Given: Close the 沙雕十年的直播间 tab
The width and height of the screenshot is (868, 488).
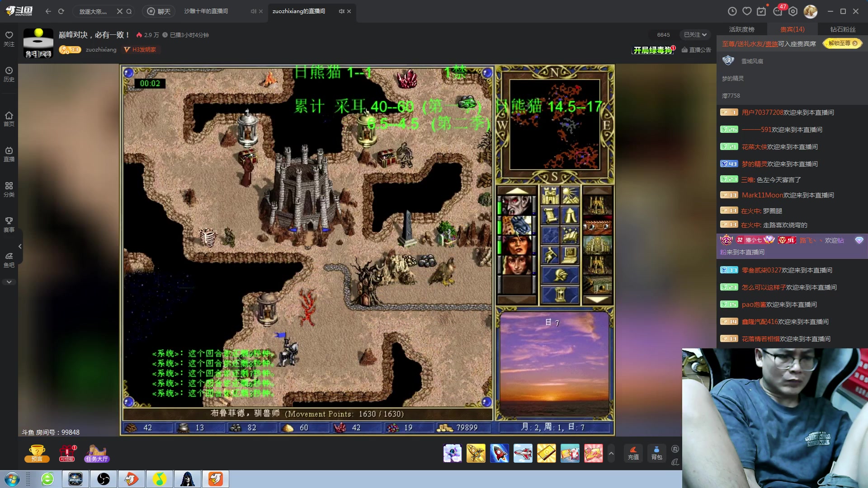Looking at the screenshot, I should (x=261, y=11).
